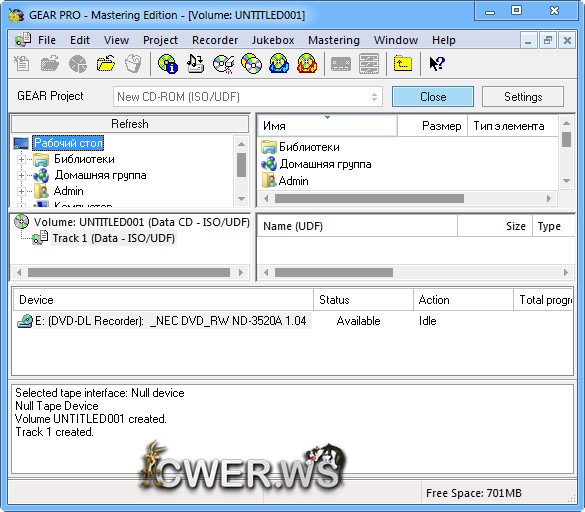Click Библиотеки folder icon in right file list

[x=269, y=147]
